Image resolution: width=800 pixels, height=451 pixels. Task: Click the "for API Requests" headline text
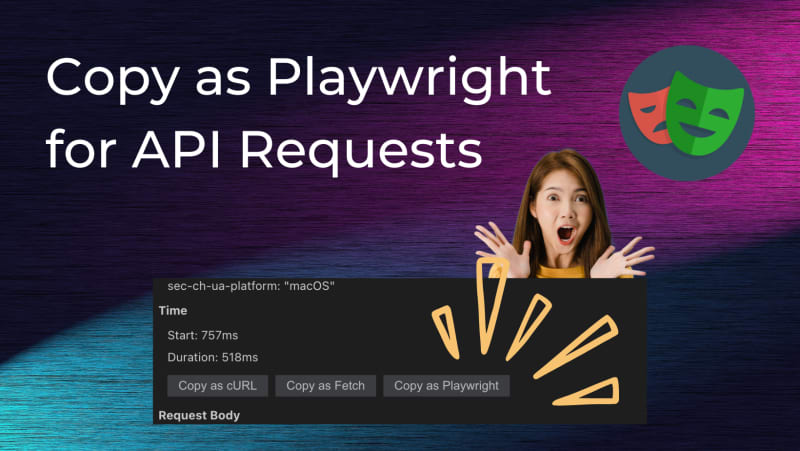coord(264,153)
